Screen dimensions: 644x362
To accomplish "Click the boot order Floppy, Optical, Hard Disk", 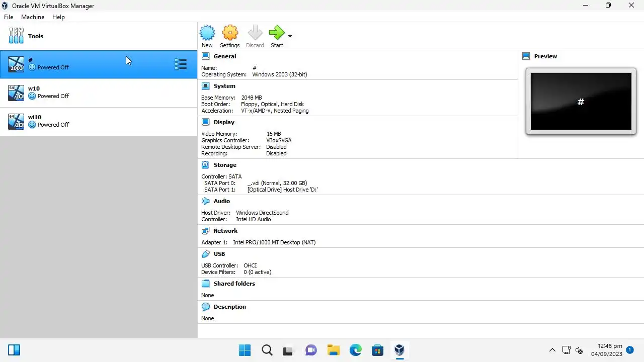I will (272, 104).
